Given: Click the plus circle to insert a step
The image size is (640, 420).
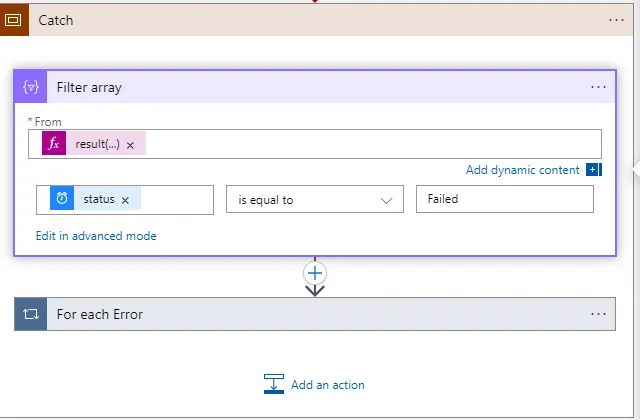Looking at the screenshot, I should click(x=315, y=272).
